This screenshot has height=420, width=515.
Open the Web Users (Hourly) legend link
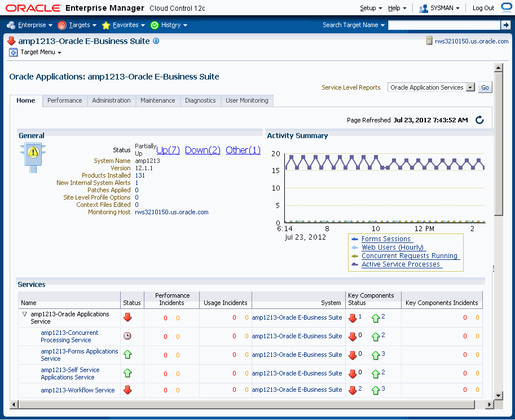tap(393, 247)
